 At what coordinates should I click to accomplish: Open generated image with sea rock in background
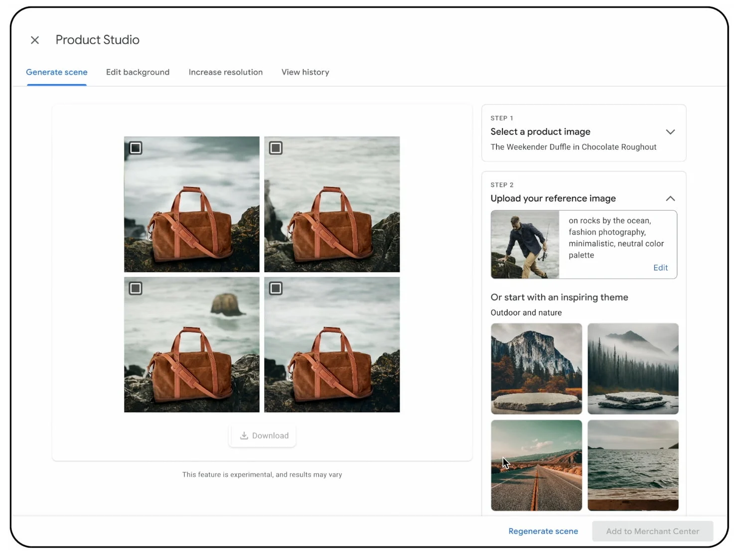click(x=192, y=345)
